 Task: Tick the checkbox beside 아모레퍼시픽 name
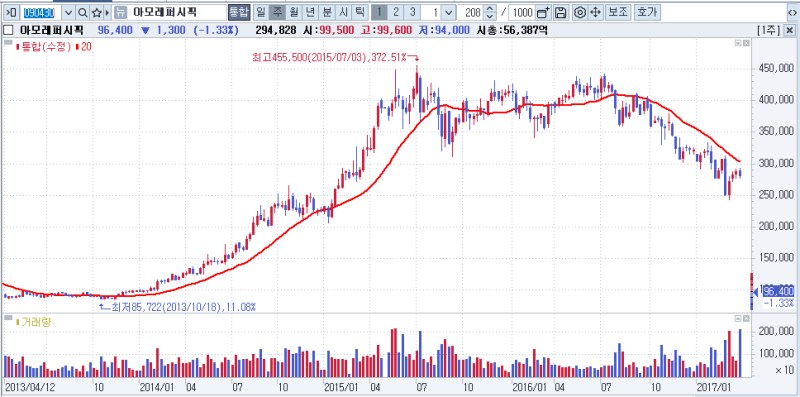pos(8,30)
